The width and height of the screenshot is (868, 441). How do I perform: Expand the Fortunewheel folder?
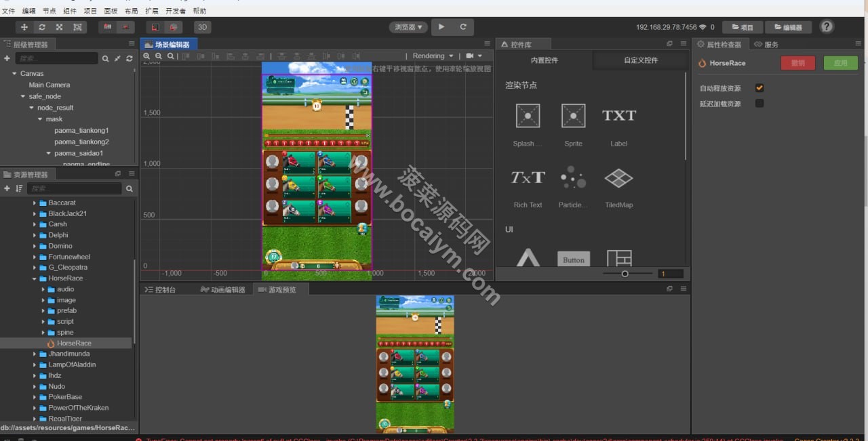point(35,257)
